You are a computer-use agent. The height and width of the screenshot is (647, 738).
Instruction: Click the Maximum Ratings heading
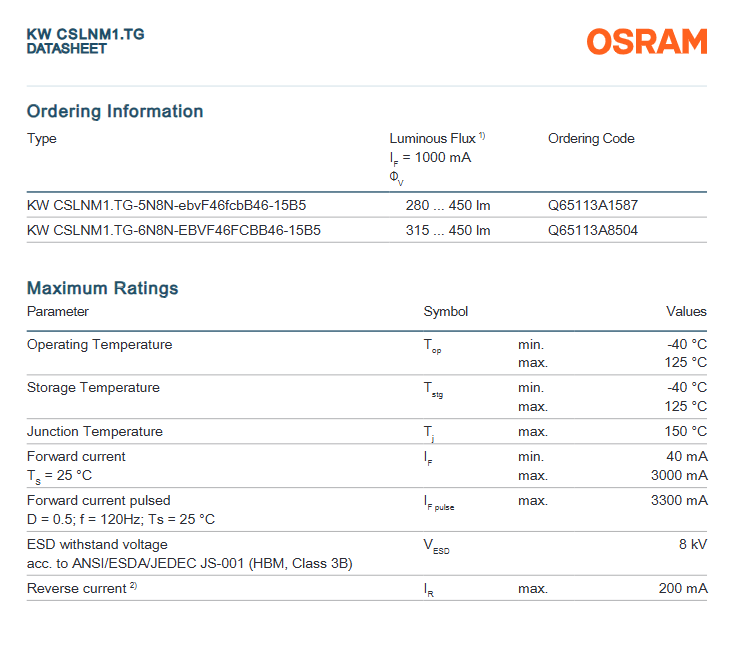[x=103, y=288]
